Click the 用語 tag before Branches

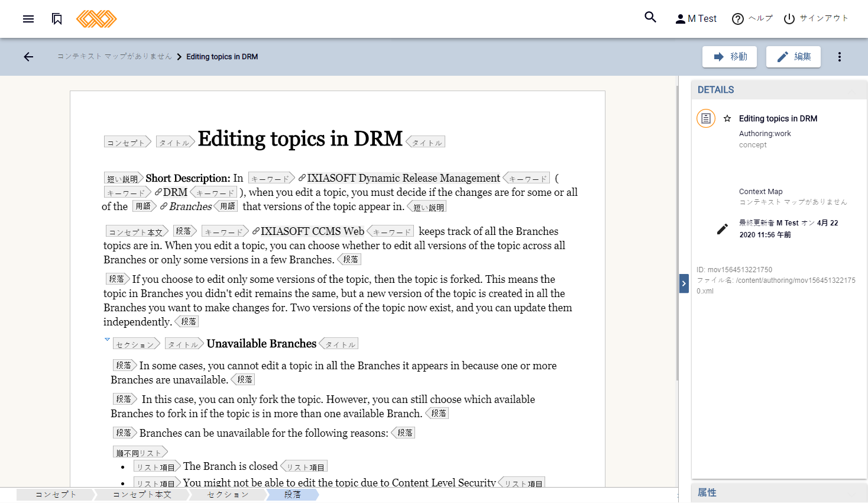pyautogui.click(x=144, y=206)
